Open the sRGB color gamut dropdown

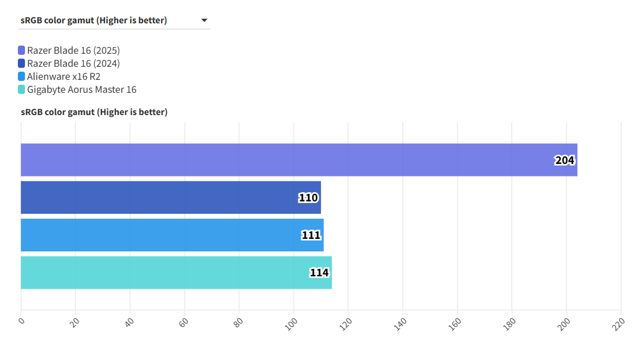tap(114, 21)
